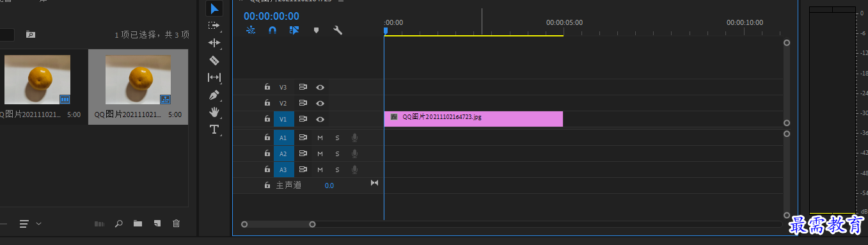Toggle sync lock on A2
This screenshot has width=868, height=245.
[303, 154]
